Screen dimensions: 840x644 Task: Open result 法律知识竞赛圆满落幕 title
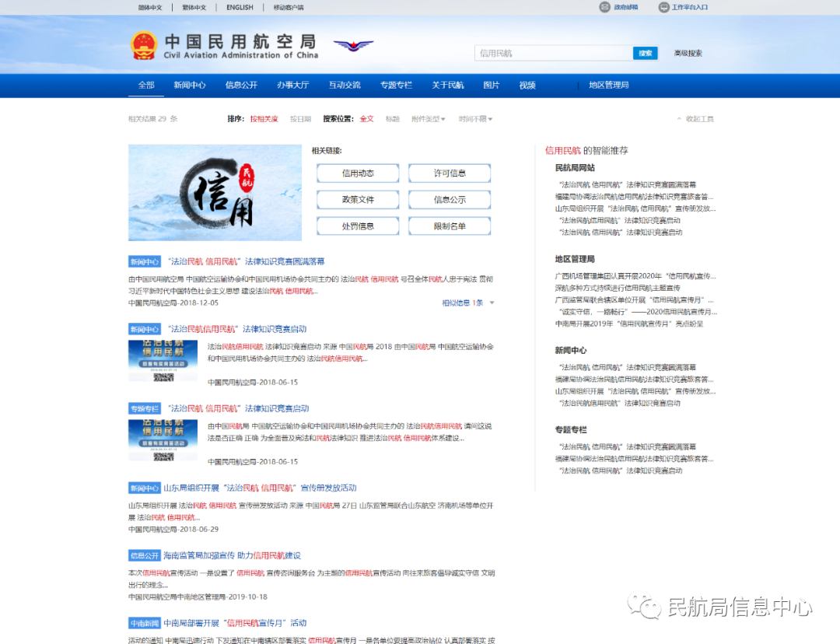pyautogui.click(x=247, y=261)
